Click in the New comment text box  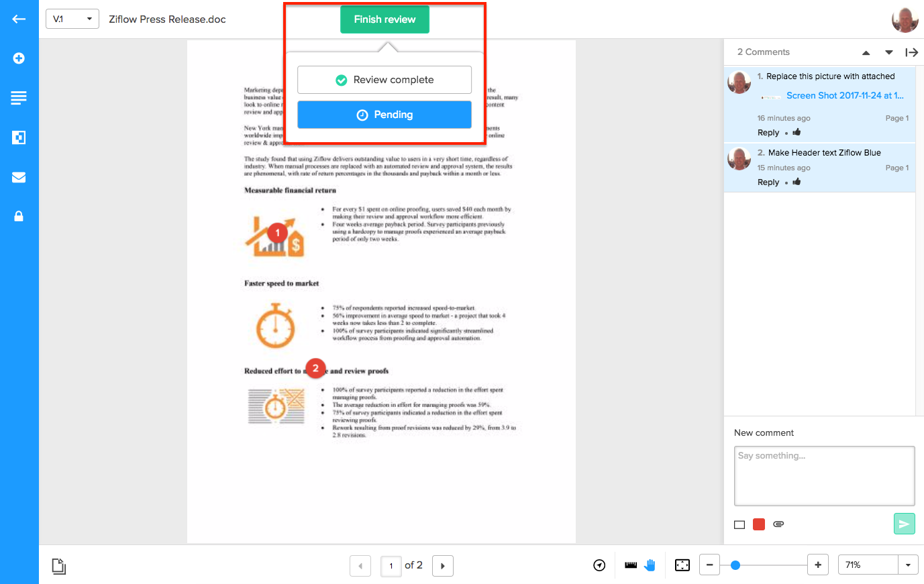(824, 476)
